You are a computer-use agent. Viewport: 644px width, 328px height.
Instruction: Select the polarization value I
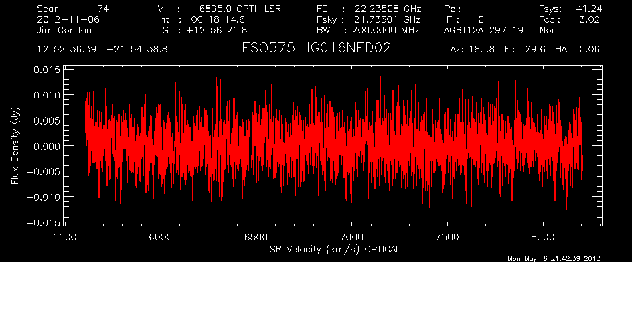point(481,9)
